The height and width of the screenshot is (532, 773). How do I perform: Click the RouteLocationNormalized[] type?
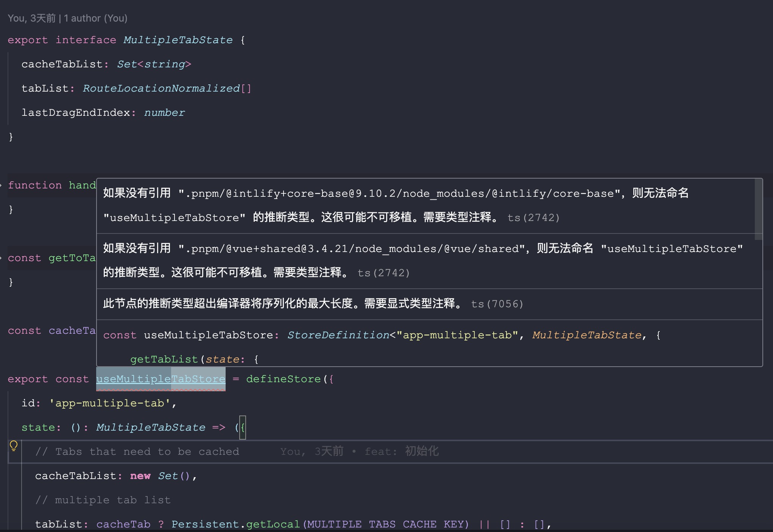(x=167, y=88)
